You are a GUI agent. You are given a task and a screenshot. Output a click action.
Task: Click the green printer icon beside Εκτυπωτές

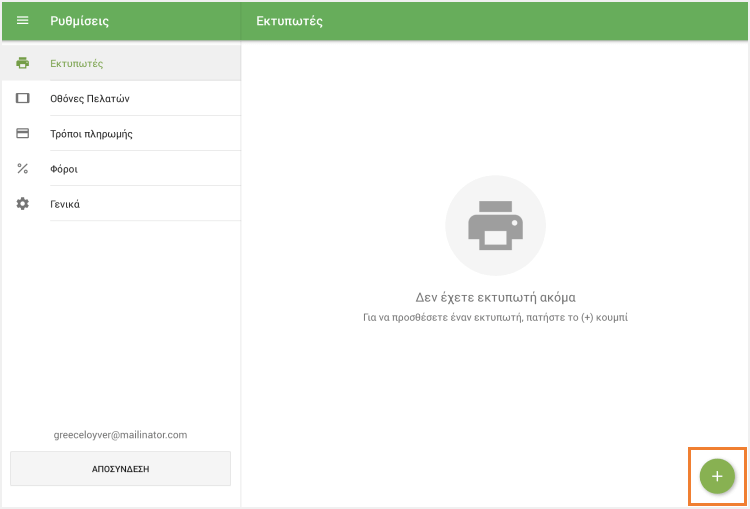click(22, 63)
